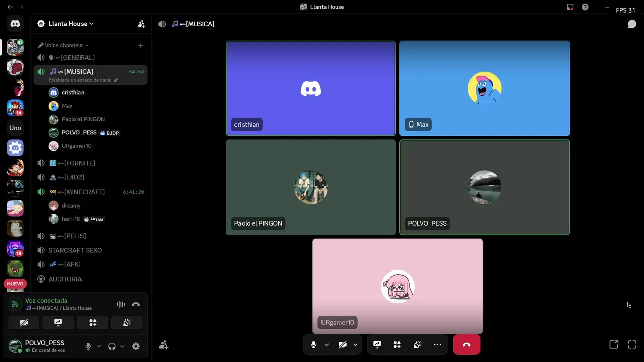Open soundboard from call control bar
Screen dimensions: 644x362
[x=417, y=345]
